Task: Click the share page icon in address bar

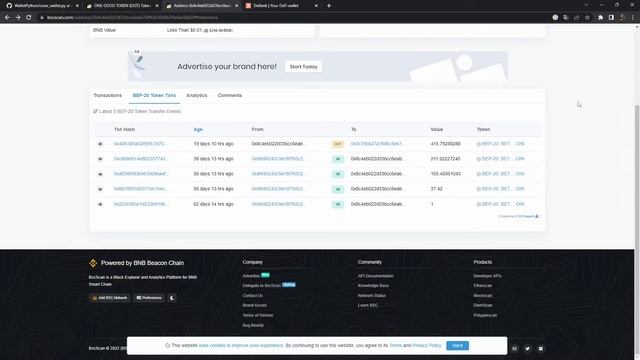Action: pyautogui.click(x=577, y=18)
